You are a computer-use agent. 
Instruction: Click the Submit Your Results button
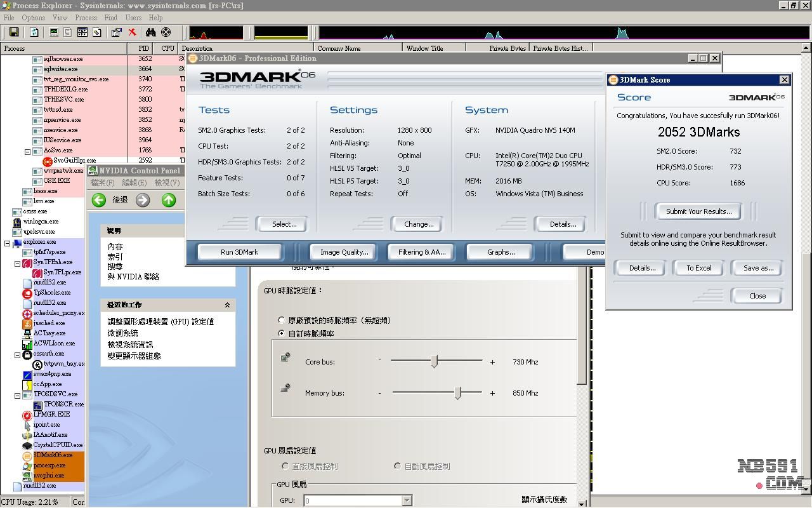[x=698, y=211]
